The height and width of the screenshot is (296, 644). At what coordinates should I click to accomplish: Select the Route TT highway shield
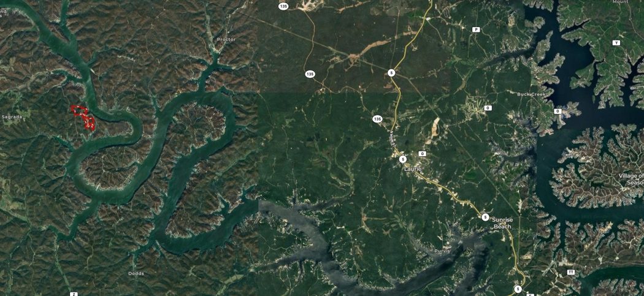(570, 272)
